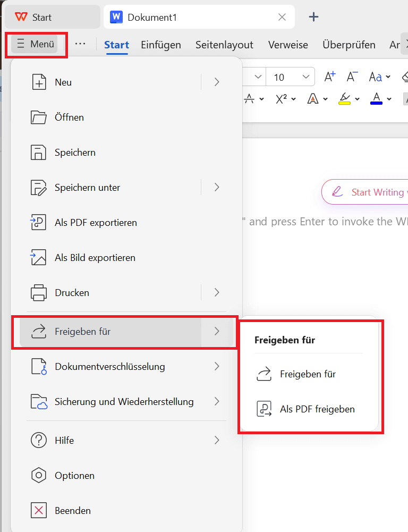Open the font size dropdown
This screenshot has height=532, width=408.
tap(305, 77)
